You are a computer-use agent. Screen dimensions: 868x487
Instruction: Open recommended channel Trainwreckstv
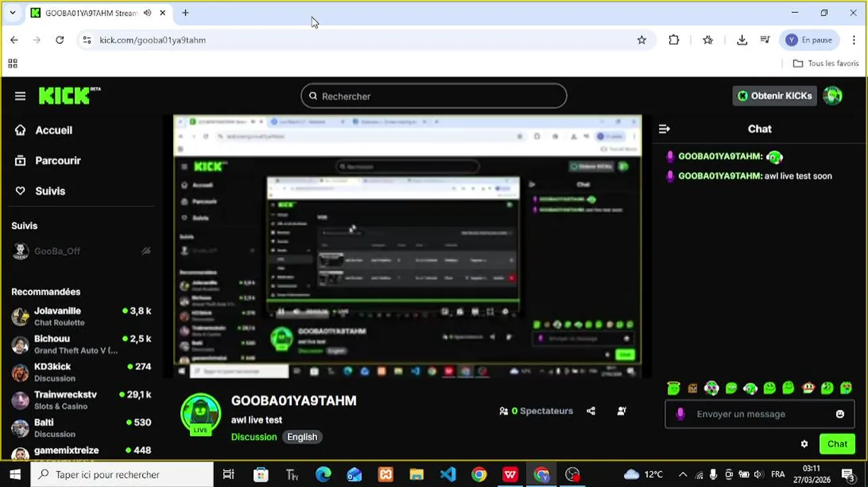[81, 399]
